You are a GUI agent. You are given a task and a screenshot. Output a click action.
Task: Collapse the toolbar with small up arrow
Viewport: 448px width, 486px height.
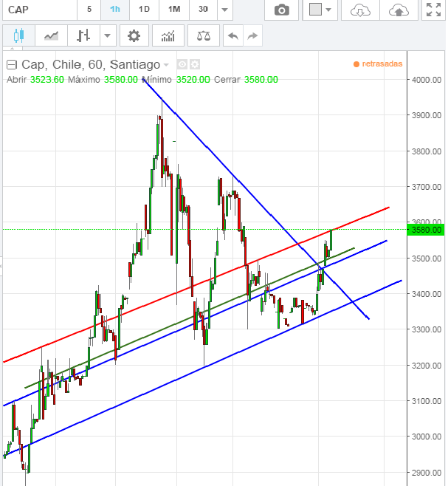pos(13,49)
